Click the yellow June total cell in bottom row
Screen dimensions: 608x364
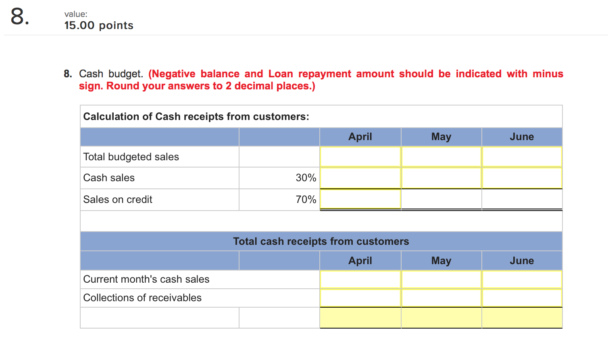click(x=522, y=318)
